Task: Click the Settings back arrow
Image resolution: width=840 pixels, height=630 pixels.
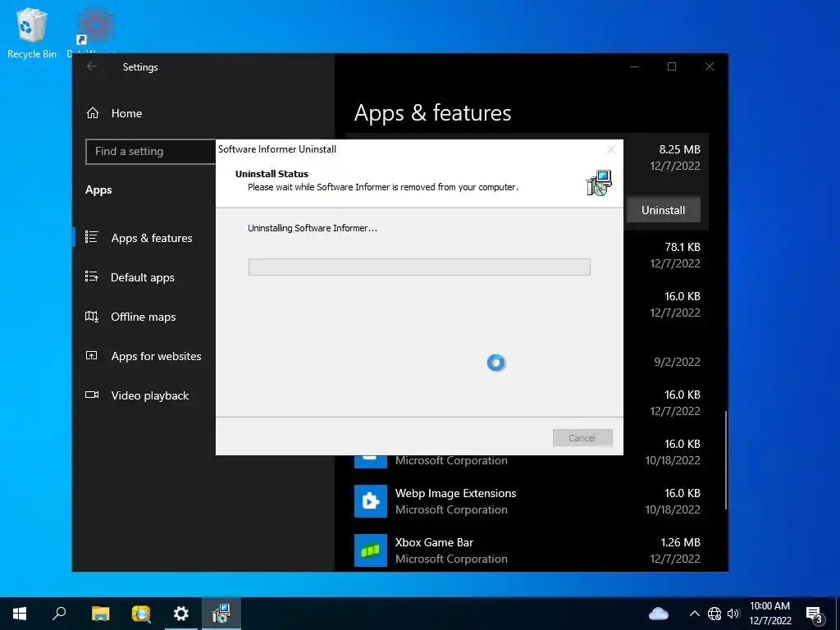Action: pyautogui.click(x=92, y=66)
